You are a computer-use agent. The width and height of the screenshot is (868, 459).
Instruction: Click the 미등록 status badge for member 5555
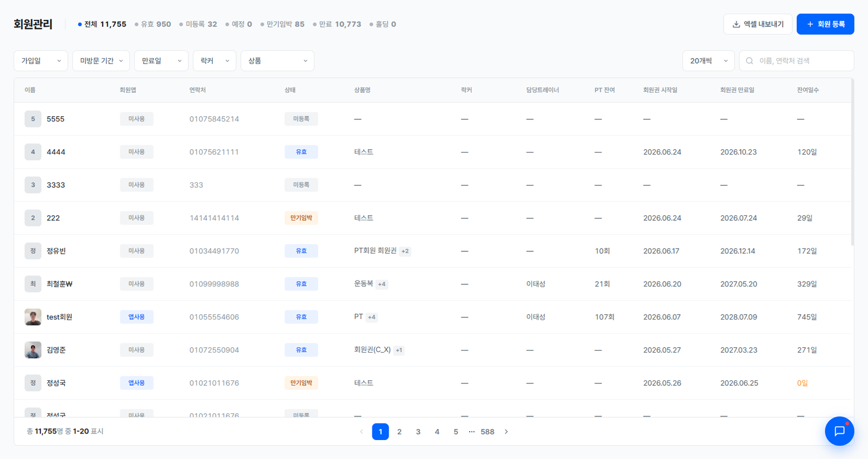tap(301, 119)
